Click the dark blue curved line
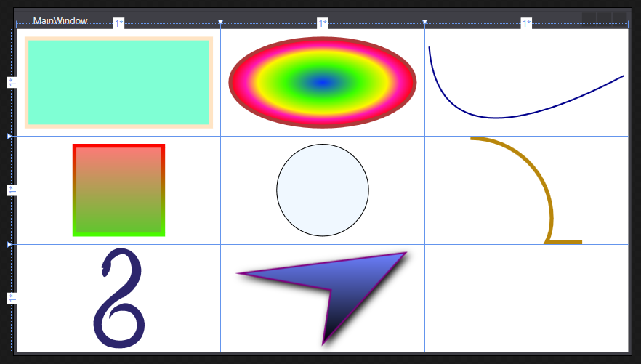Image resolution: width=641 pixels, height=364 pixels. point(494,115)
